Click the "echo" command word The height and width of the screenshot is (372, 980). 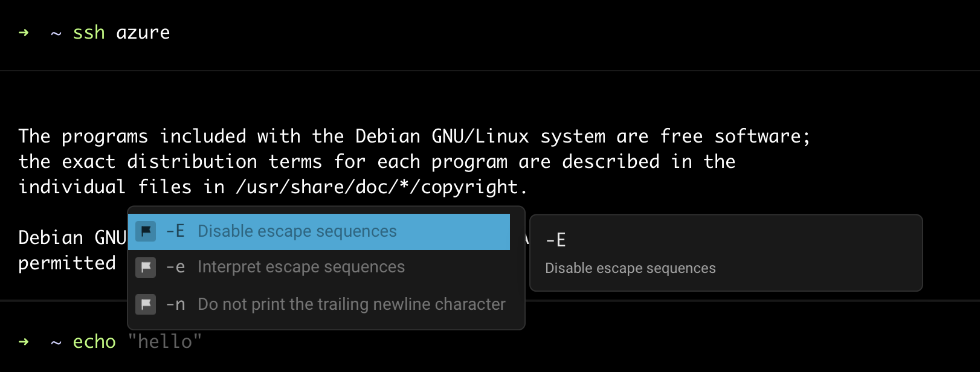(94, 342)
